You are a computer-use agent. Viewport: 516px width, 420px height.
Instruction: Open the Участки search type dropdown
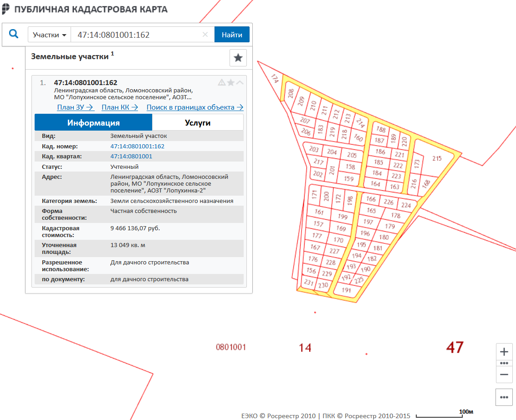click(x=49, y=35)
